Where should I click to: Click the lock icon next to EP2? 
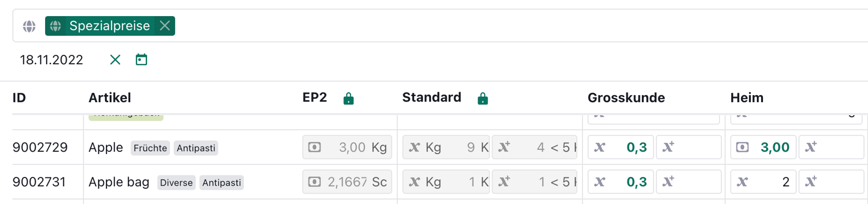pos(349,99)
